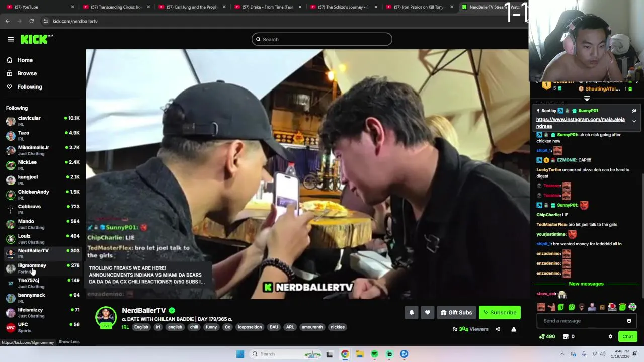
Task: Toggle follow heart button
Action: [428, 312]
